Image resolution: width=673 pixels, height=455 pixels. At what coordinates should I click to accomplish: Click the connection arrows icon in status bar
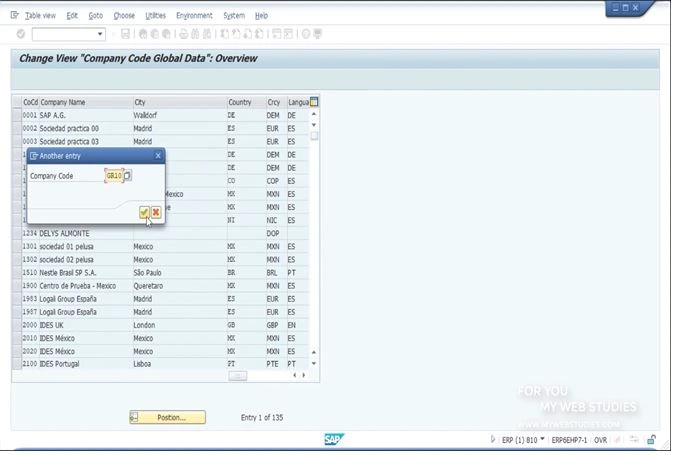pyautogui.click(x=634, y=440)
